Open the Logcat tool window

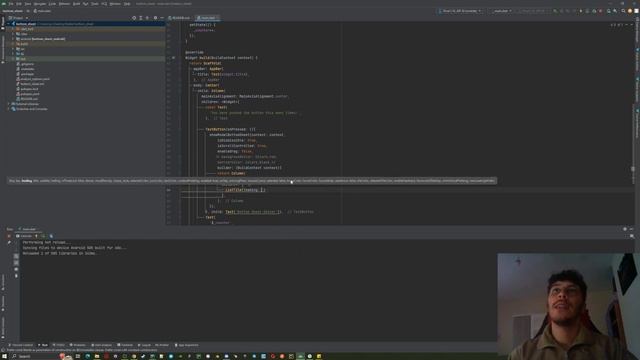click(x=144, y=345)
